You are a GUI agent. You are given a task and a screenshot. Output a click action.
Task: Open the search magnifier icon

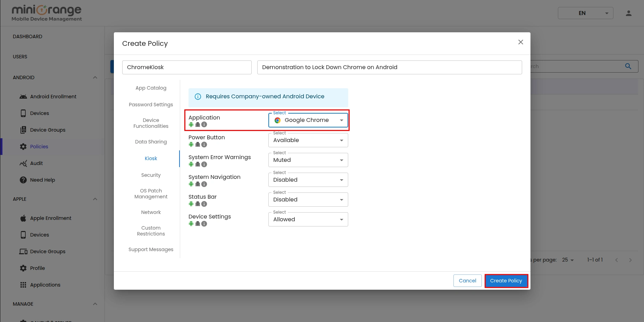(x=628, y=66)
